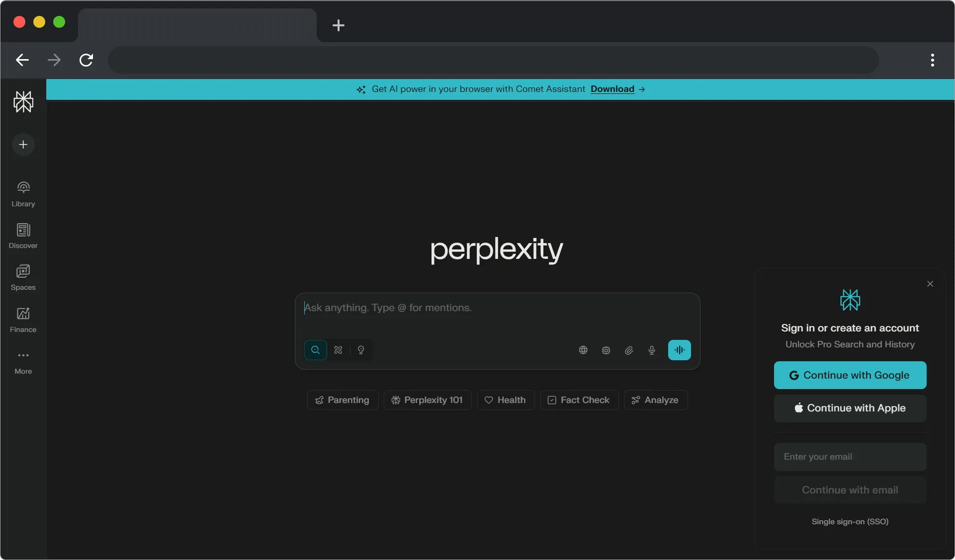Open the web sources globe icon
The height and width of the screenshot is (560, 955).
click(583, 350)
